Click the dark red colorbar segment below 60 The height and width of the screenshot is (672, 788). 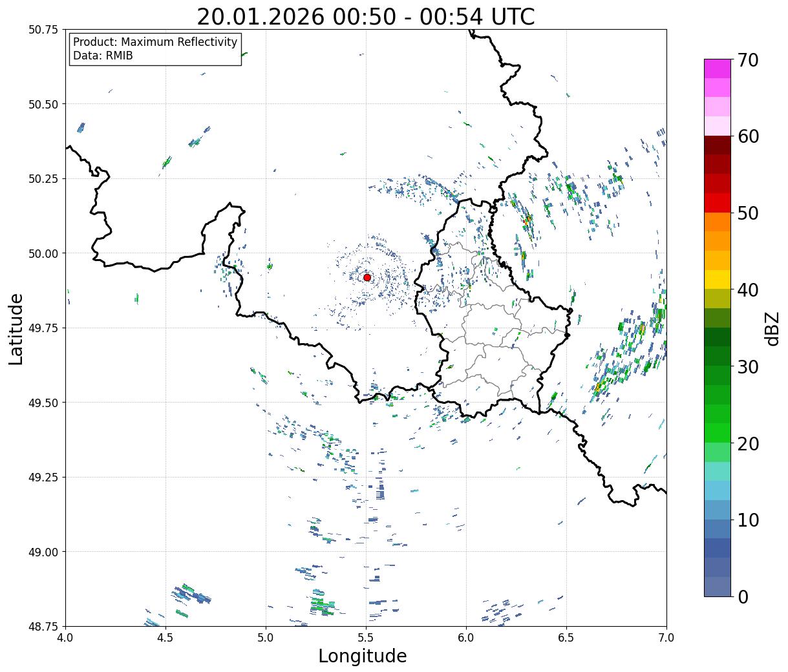[718, 145]
